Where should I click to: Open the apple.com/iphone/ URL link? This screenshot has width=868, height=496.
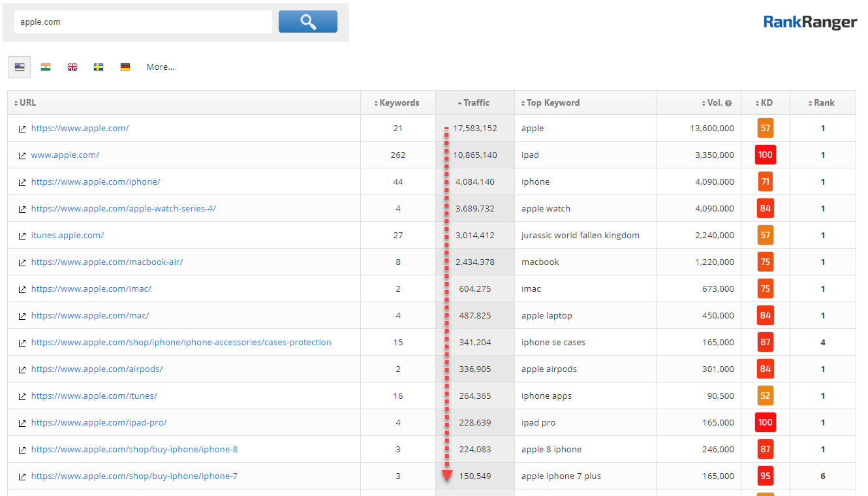(95, 182)
